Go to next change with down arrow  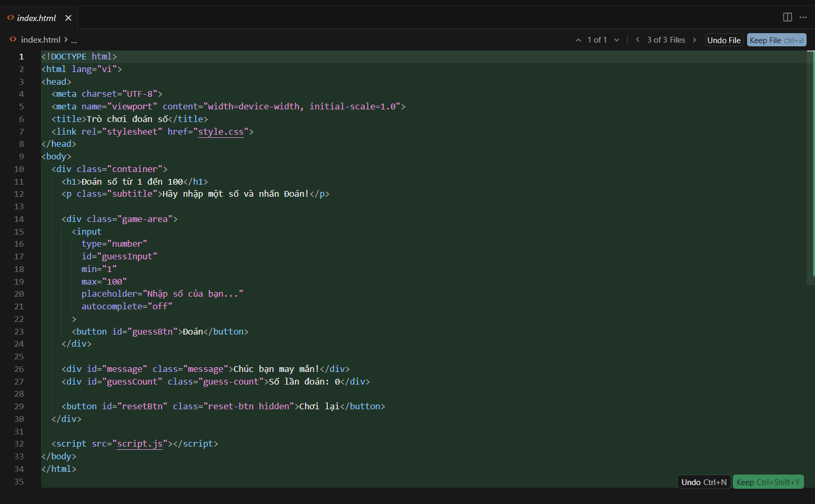tap(617, 40)
